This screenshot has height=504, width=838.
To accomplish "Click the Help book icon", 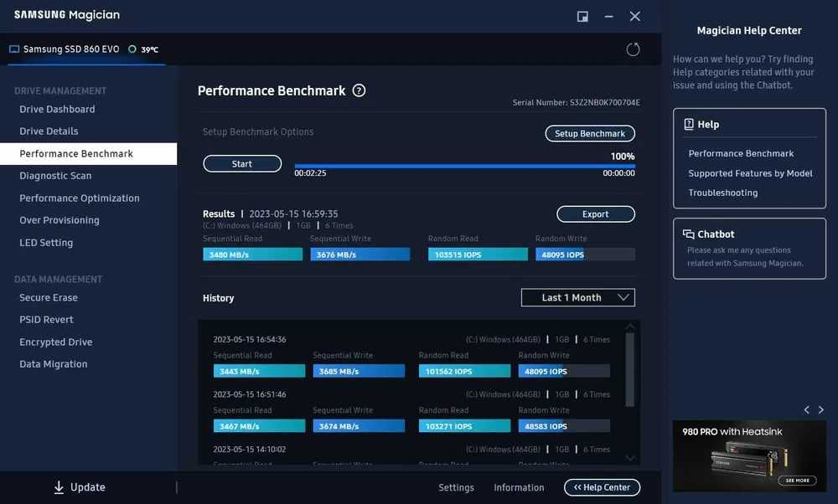I will pos(689,125).
